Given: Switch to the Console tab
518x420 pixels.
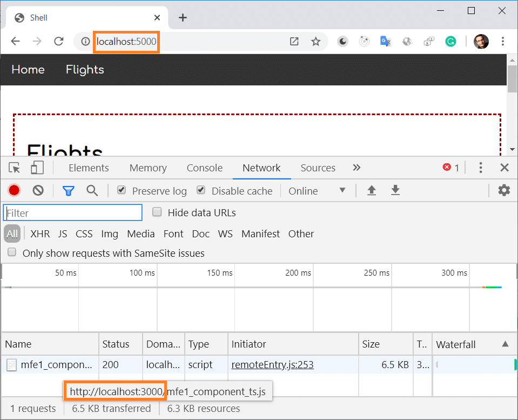Looking at the screenshot, I should [x=204, y=168].
